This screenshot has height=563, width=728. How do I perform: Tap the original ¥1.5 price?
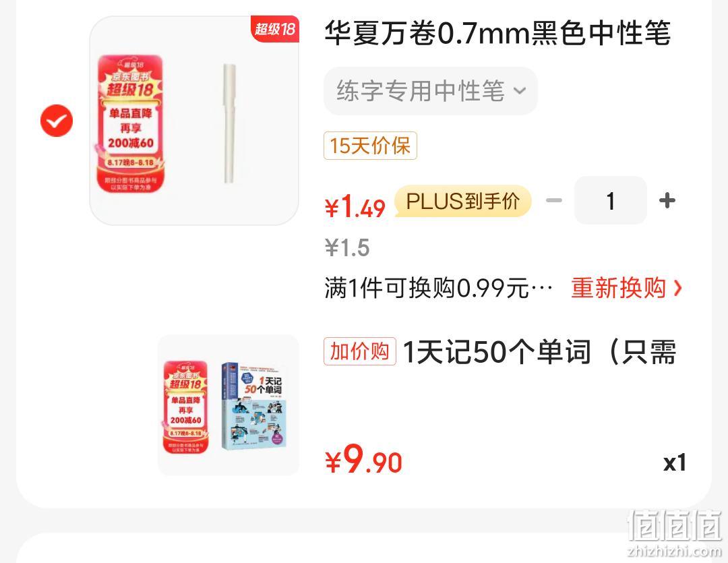[347, 247]
